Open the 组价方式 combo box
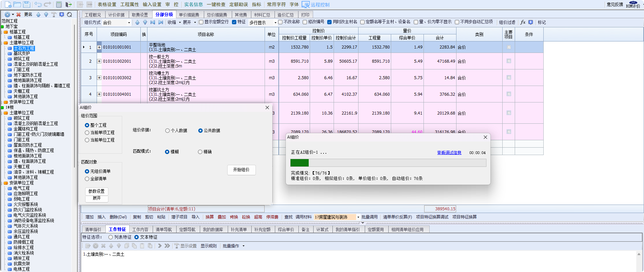The image size is (644, 272). [x=116, y=23]
